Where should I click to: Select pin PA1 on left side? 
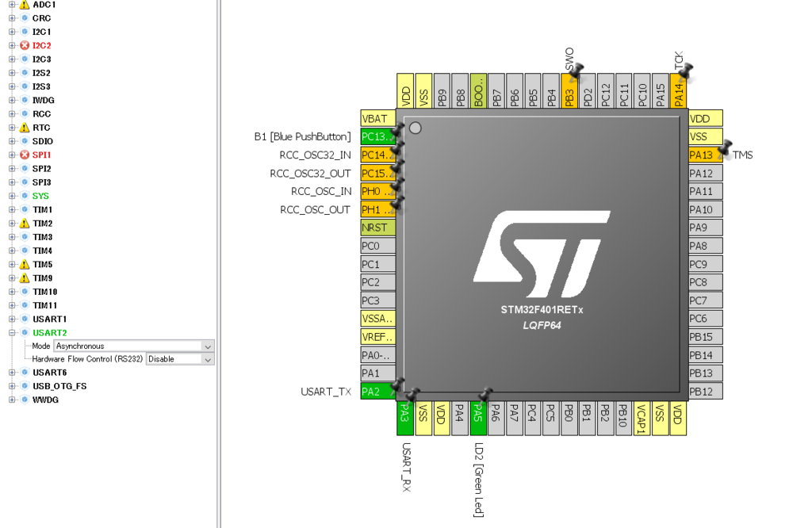click(378, 373)
